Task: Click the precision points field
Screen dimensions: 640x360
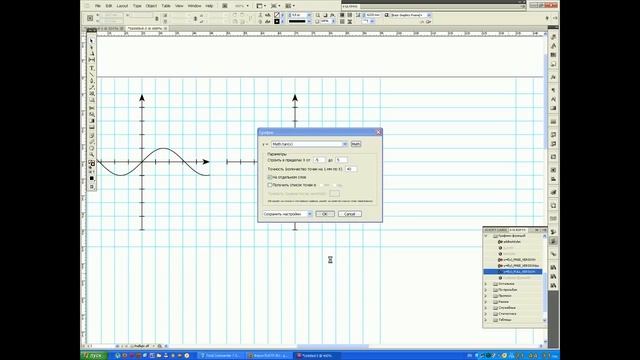Action: point(351,169)
